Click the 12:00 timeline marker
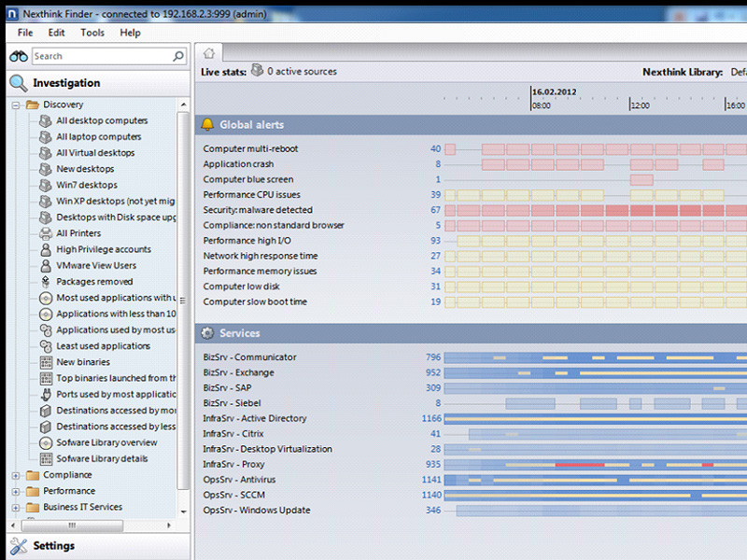Screen dimensions: 747x560 pyautogui.click(x=640, y=105)
